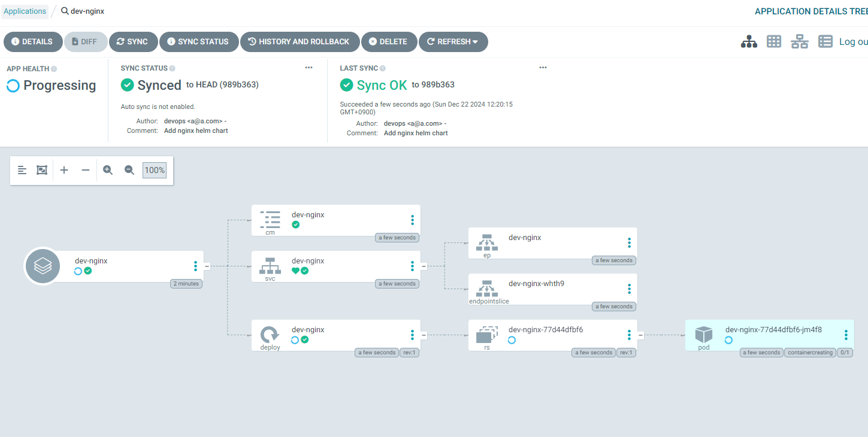Click the plus expand-all icon
This screenshot has height=437, width=868.
(x=64, y=170)
